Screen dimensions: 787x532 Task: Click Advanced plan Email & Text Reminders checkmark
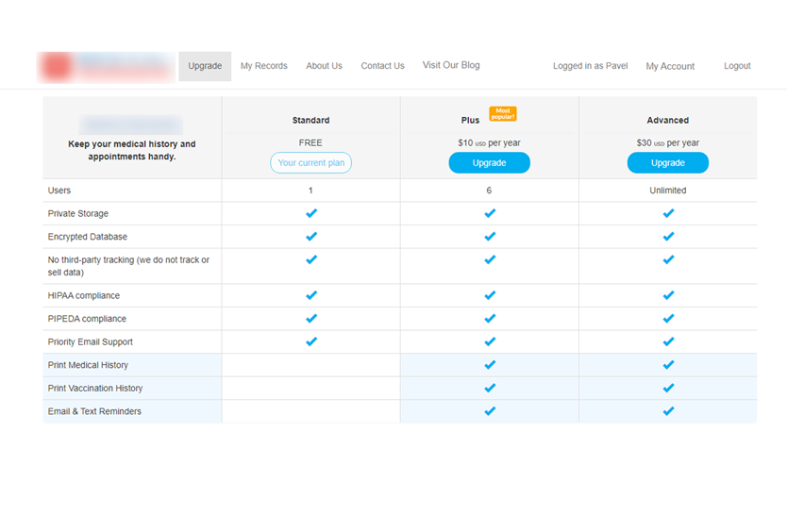(x=668, y=411)
